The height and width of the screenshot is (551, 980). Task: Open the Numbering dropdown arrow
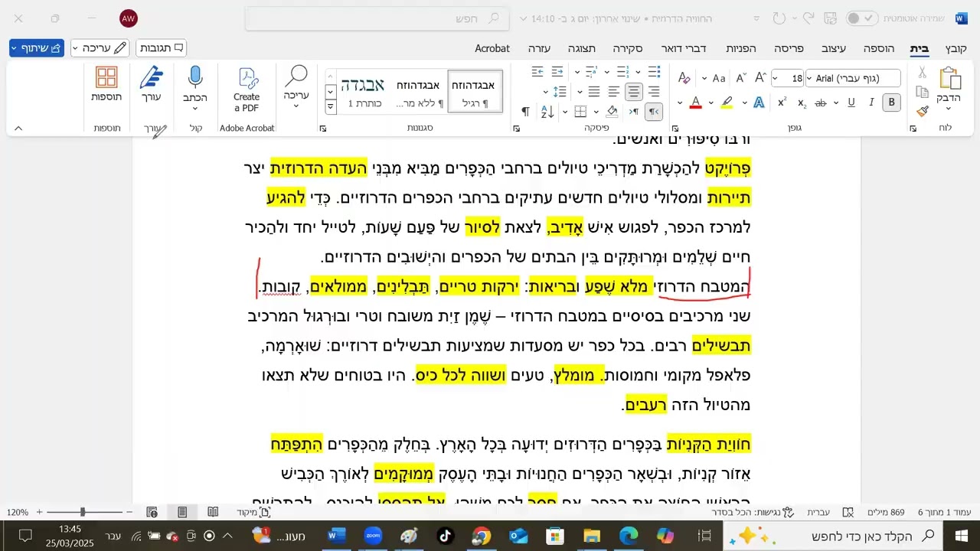point(607,72)
